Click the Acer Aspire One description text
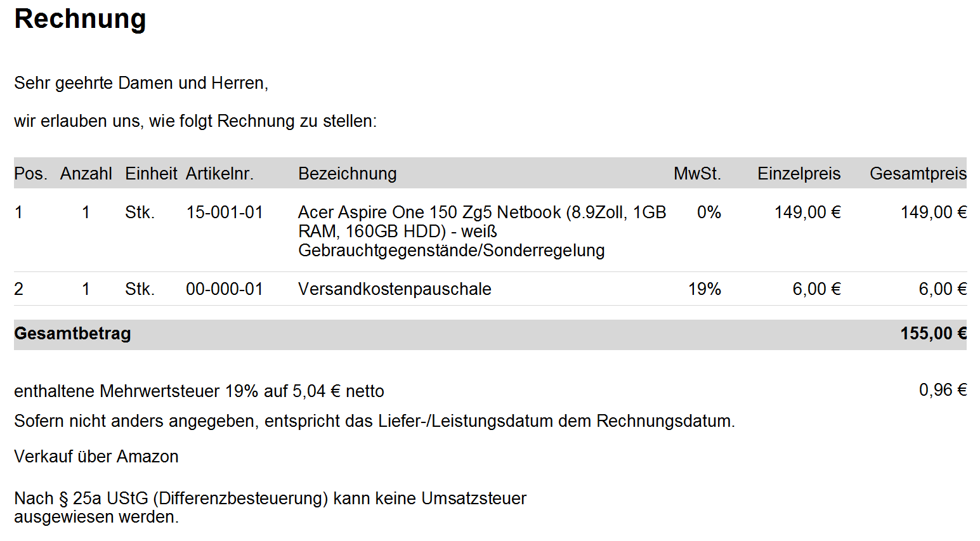Viewport: 980px width, 541px height. click(x=482, y=231)
